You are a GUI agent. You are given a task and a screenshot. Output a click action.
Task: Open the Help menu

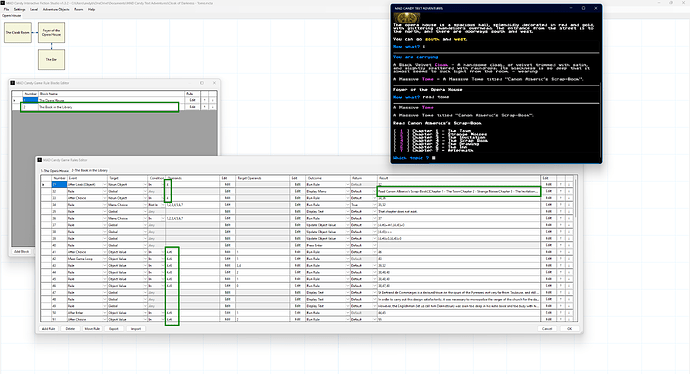tap(91, 9)
